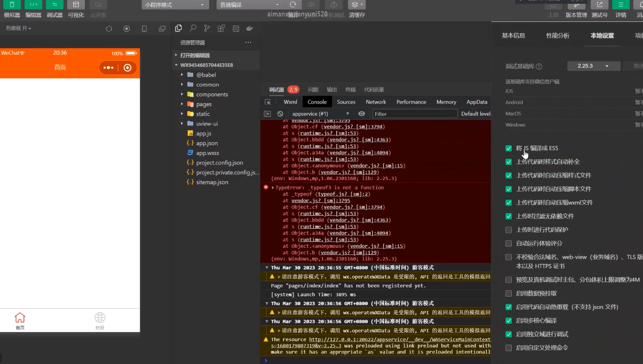This screenshot has width=643, height=364.
Task: Uncheck 启用代码自动热重载
Action: click(x=509, y=307)
